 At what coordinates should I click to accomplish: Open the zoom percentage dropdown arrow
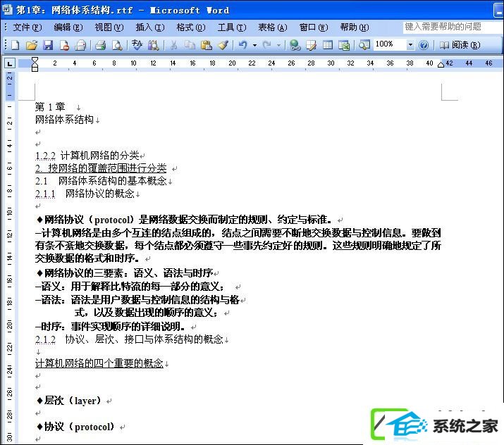(x=410, y=45)
